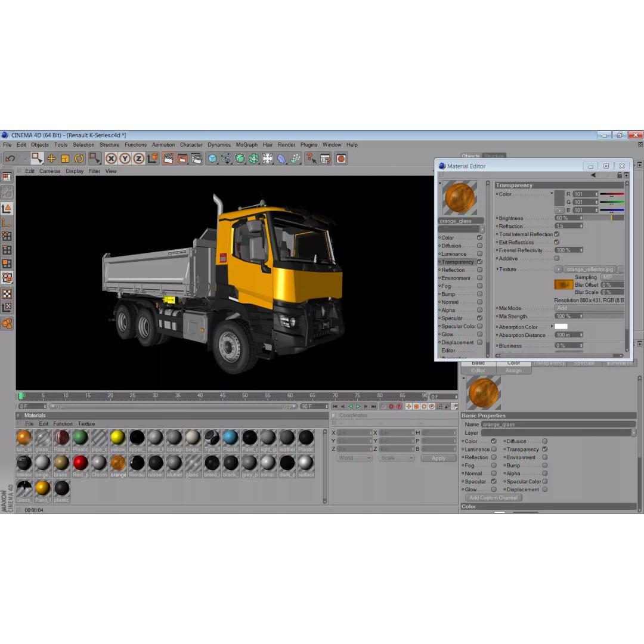Select the Use Texture tool checker icon
This screenshot has width=644, height=644.
click(x=7, y=293)
